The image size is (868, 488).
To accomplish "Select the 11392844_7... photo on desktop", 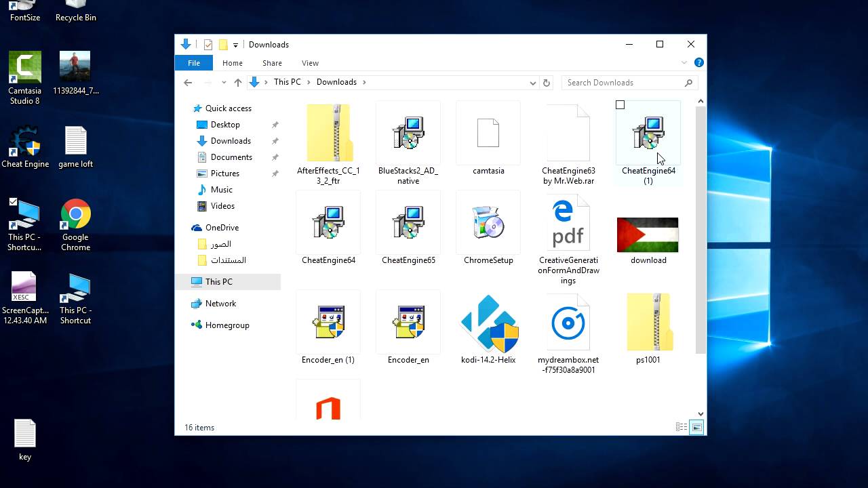I will tap(75, 73).
